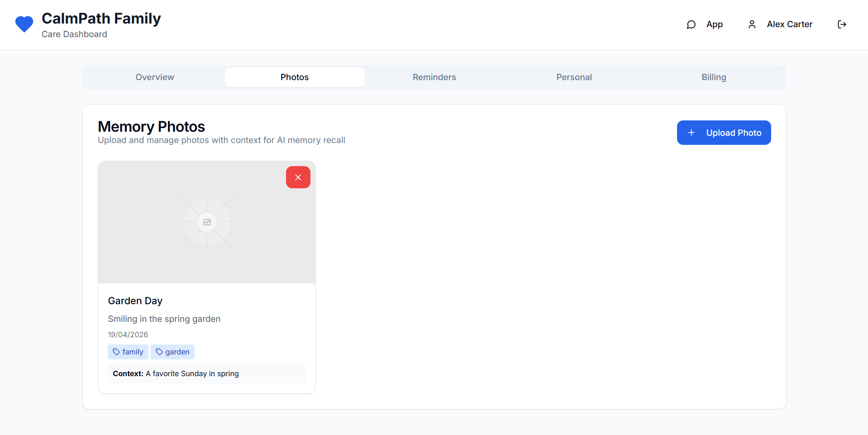
Task: Click the user profile icon
Action: (x=752, y=24)
